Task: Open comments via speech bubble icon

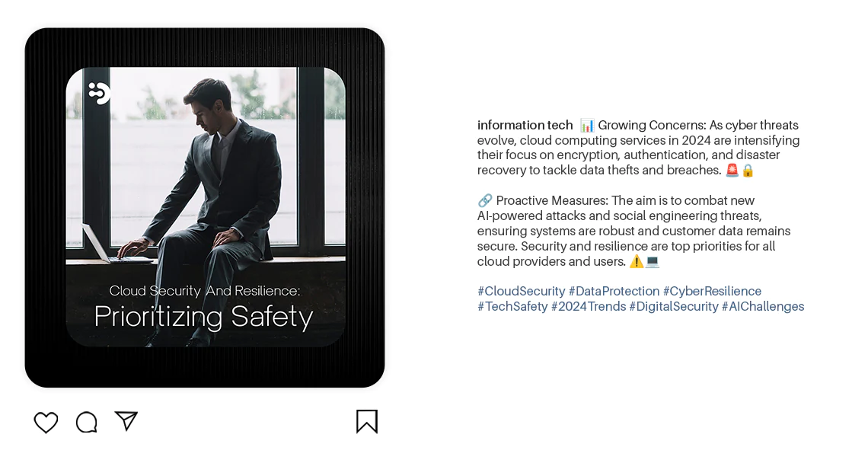Action: [86, 422]
